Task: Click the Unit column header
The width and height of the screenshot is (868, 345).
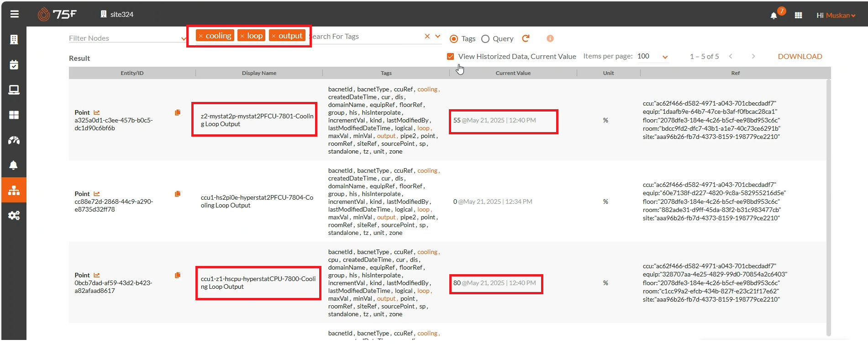Action: tap(609, 73)
